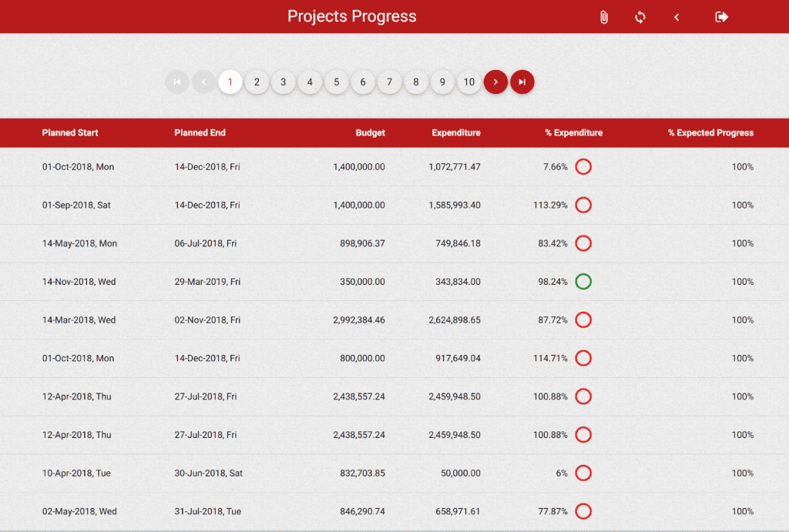Click the red status circle beside 6%
789x532 pixels.
[x=583, y=473]
